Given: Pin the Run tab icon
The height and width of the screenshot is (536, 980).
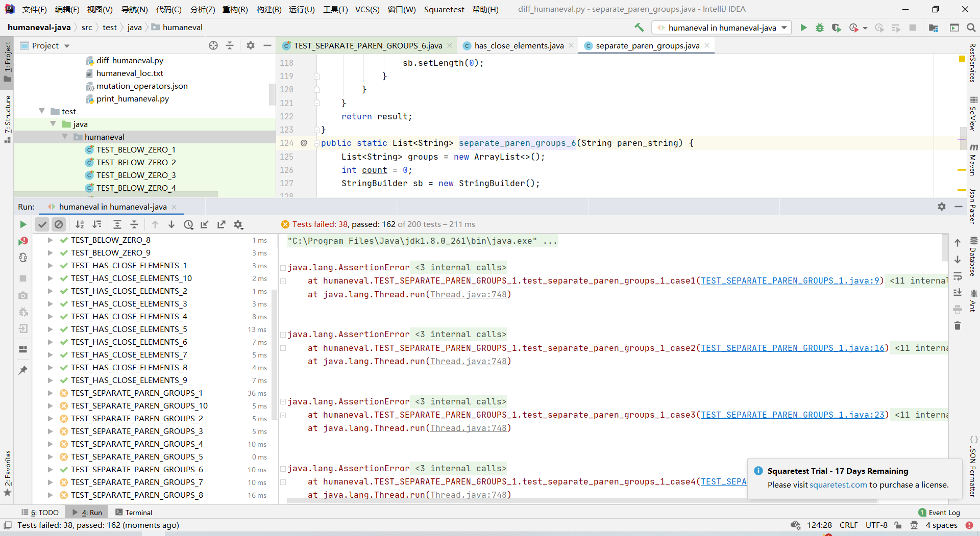Looking at the screenshot, I should (23, 370).
